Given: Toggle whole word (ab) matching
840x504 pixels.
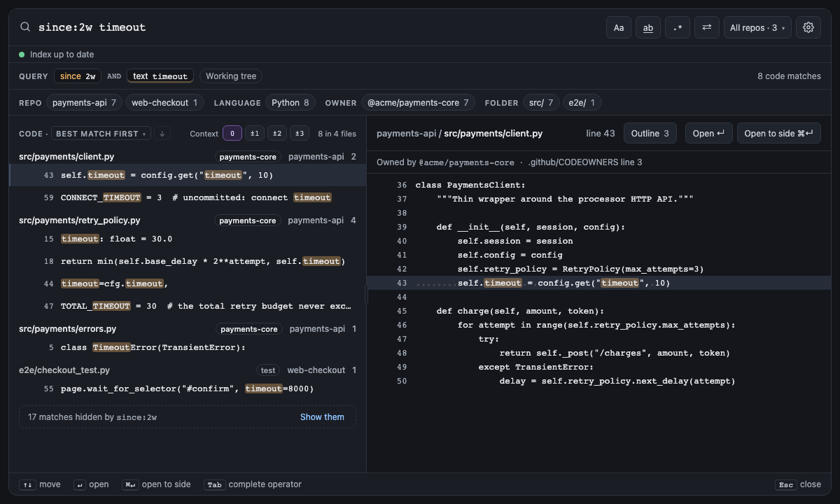Looking at the screenshot, I should (648, 27).
